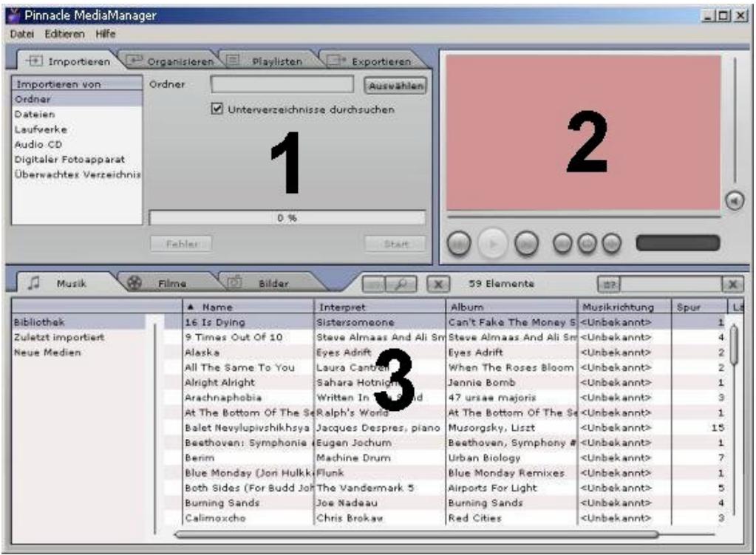Sort by the Album column header
Viewport: 756px width, 555px height.
click(511, 307)
